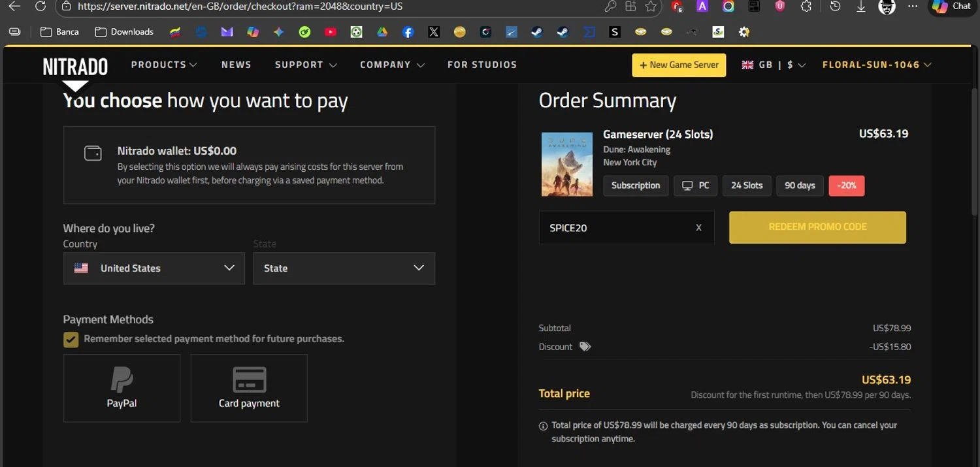View site information lock icon

66,7
